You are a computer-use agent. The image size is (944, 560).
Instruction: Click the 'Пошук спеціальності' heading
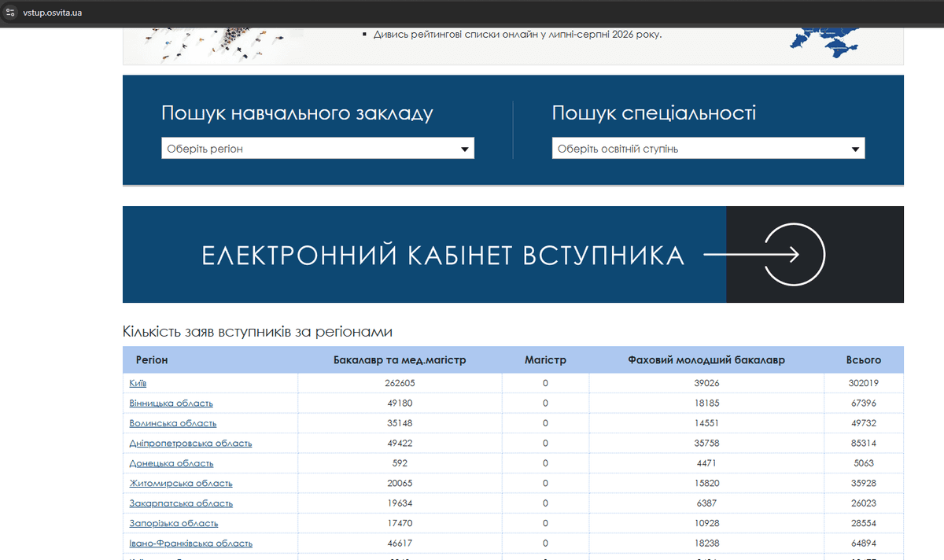(x=654, y=113)
